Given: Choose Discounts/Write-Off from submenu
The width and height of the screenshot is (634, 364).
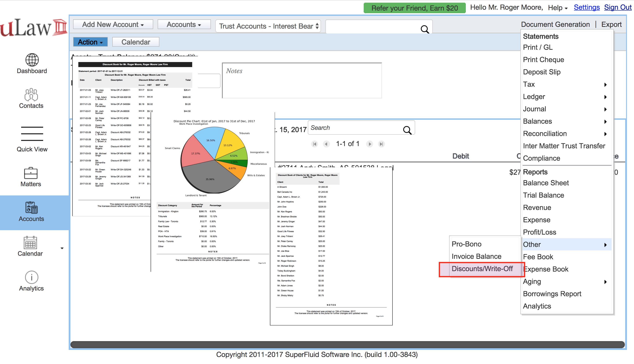Looking at the screenshot, I should 482,269.
